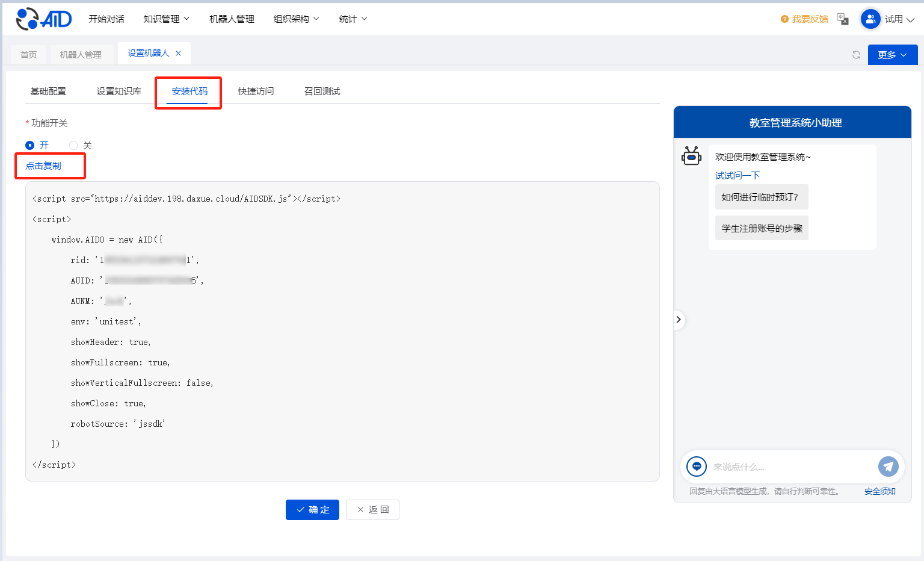The width and height of the screenshot is (924, 561).
Task: Switch to the 基础配置 tab
Action: pyautogui.click(x=48, y=91)
